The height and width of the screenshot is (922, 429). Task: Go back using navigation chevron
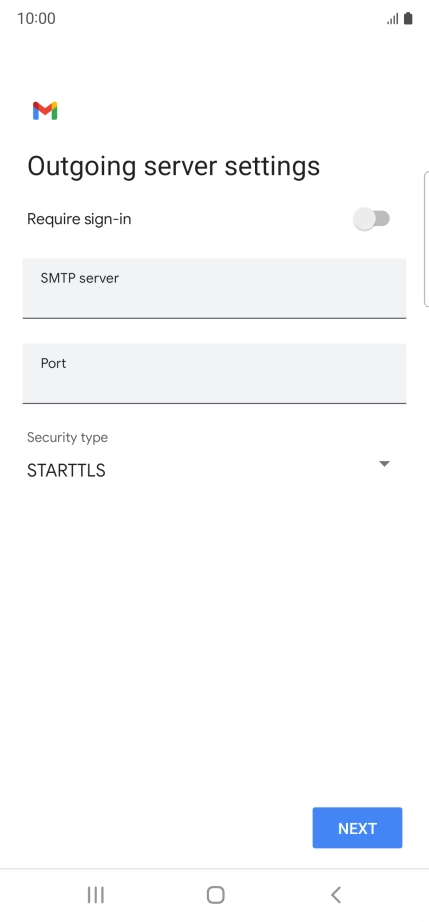(336, 895)
